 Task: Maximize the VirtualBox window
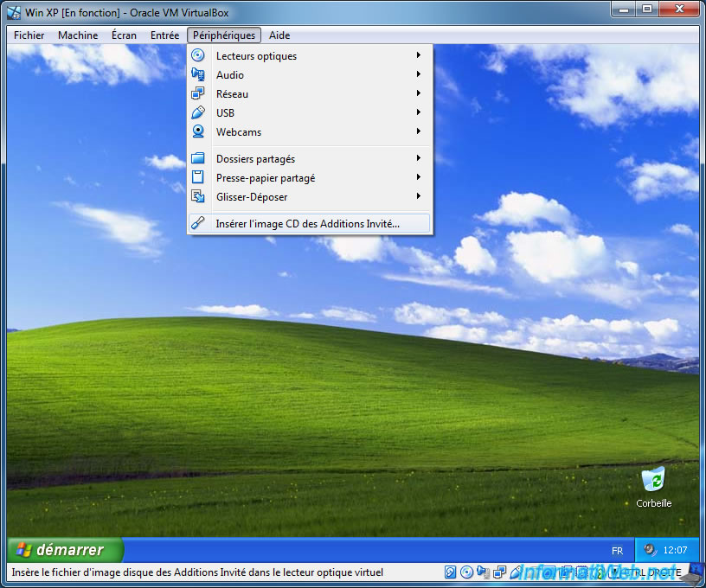[647, 9]
